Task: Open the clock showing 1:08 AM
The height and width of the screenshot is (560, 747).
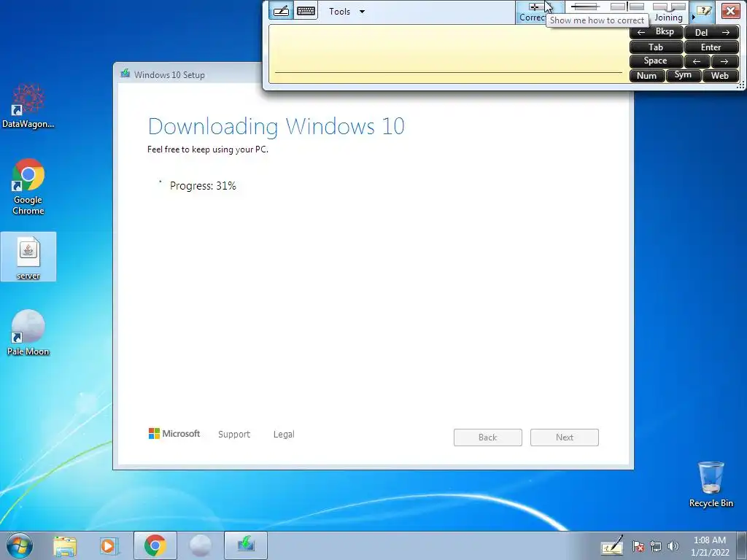Action: [x=710, y=546]
